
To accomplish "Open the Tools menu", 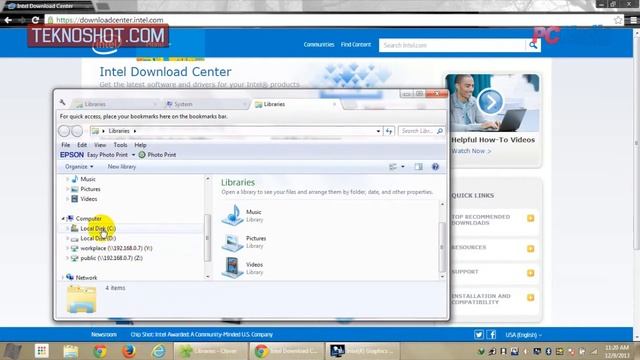I will pyautogui.click(x=120, y=145).
